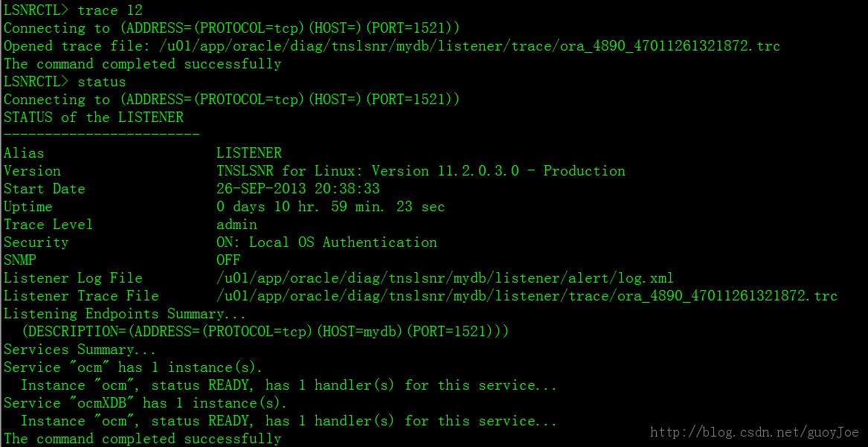This screenshot has height=447, width=868.
Task: Click the Listener Log File log.xml path
Action: click(x=445, y=278)
